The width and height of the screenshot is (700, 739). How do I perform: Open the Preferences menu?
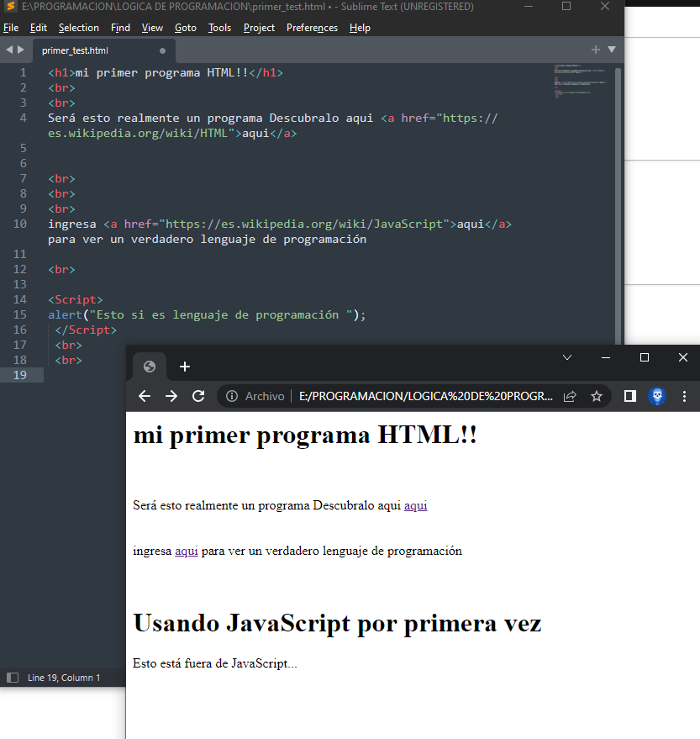coord(312,28)
